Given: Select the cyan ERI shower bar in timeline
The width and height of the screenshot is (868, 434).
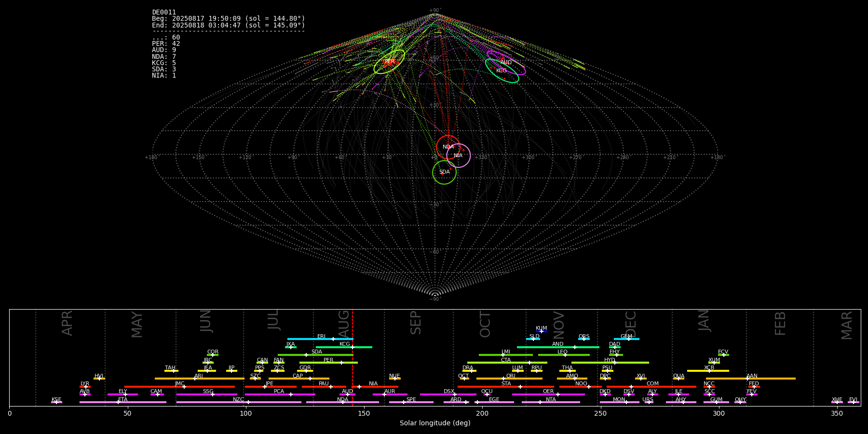Looking at the screenshot, I should [320, 339].
